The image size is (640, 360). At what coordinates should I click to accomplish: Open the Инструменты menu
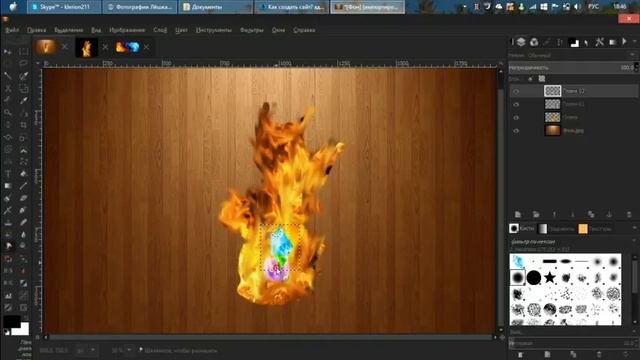tap(213, 30)
